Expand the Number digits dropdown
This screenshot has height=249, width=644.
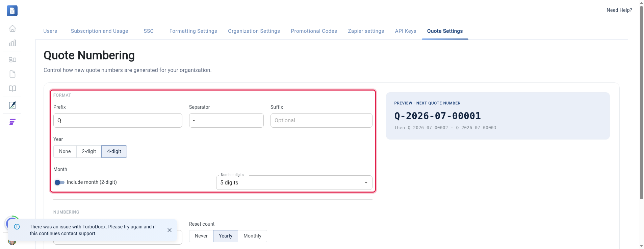click(x=294, y=182)
